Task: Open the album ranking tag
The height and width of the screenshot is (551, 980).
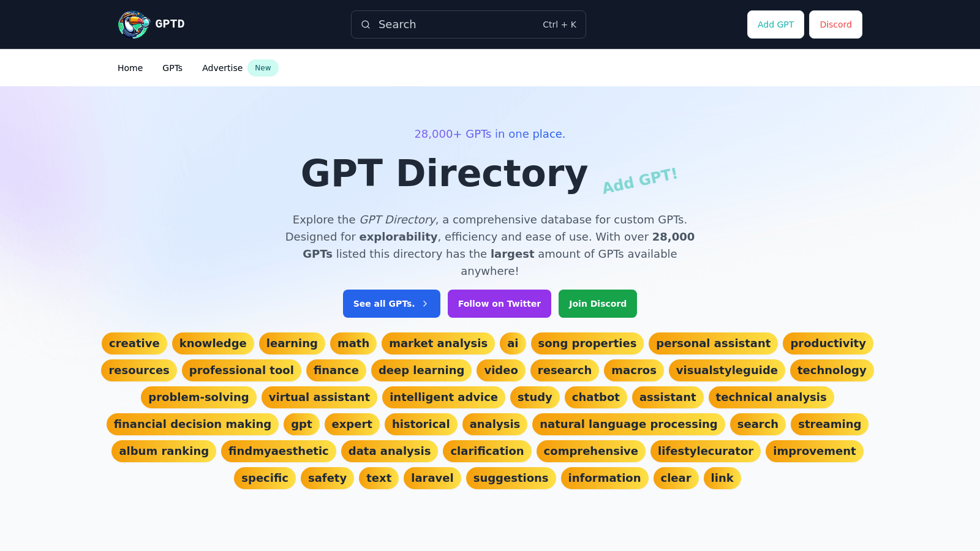Action: coord(164,451)
